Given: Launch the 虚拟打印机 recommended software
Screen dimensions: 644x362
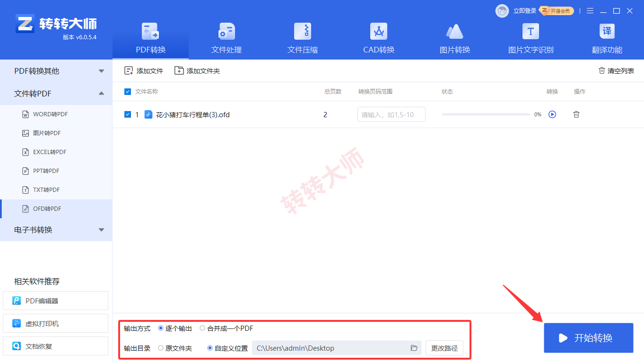Looking at the screenshot, I should pos(56,324).
